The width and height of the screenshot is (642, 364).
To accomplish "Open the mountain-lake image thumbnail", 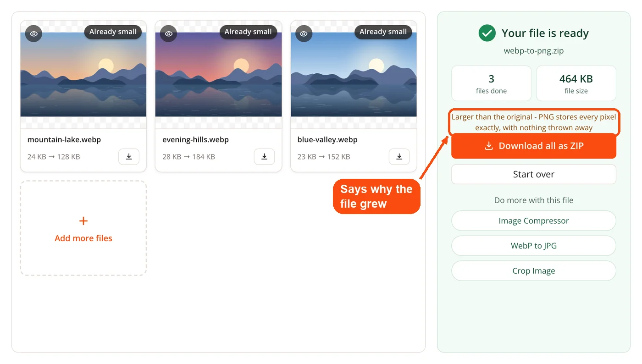I will click(x=83, y=75).
